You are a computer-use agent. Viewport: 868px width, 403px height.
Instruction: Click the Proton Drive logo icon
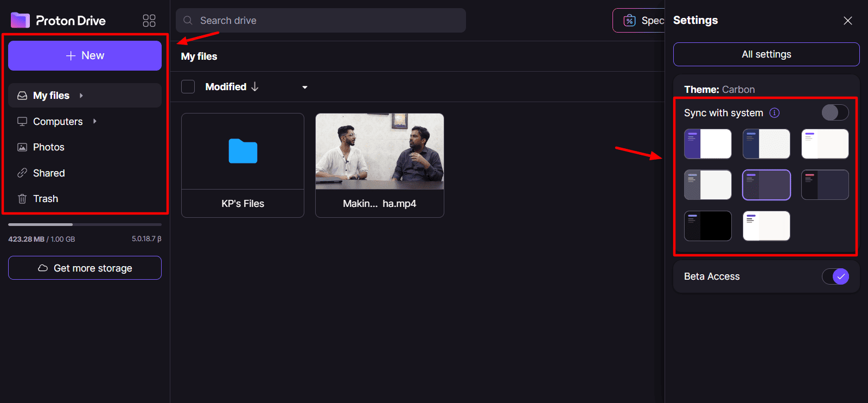[x=20, y=21]
